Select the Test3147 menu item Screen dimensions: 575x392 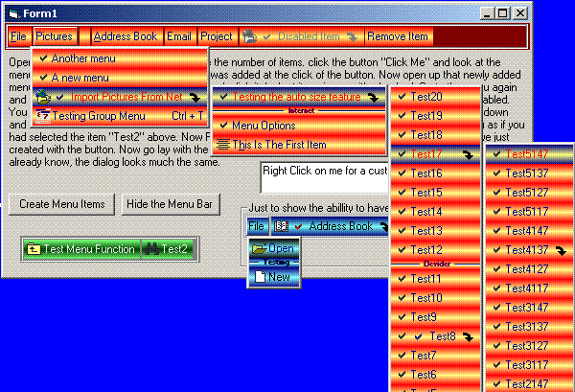click(530, 307)
